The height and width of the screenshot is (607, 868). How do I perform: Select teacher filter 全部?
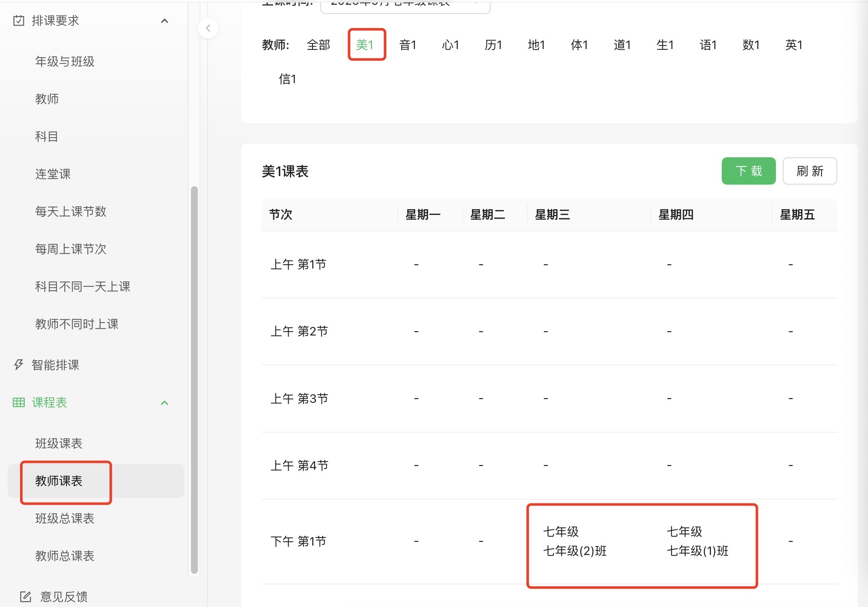tap(318, 45)
